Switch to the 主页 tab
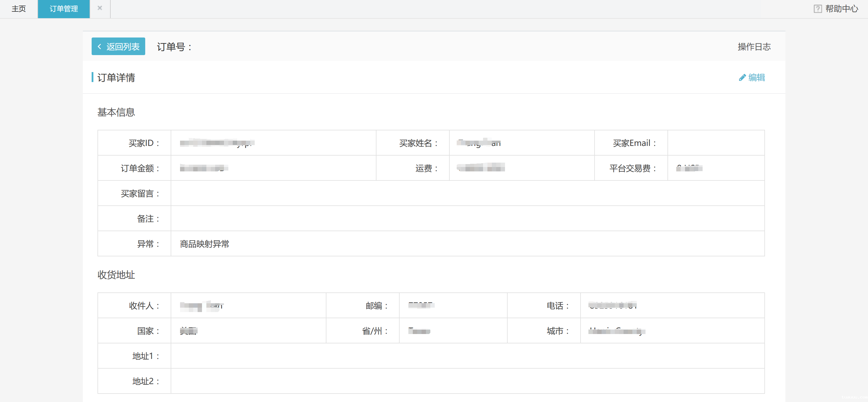868x402 pixels. coord(18,9)
